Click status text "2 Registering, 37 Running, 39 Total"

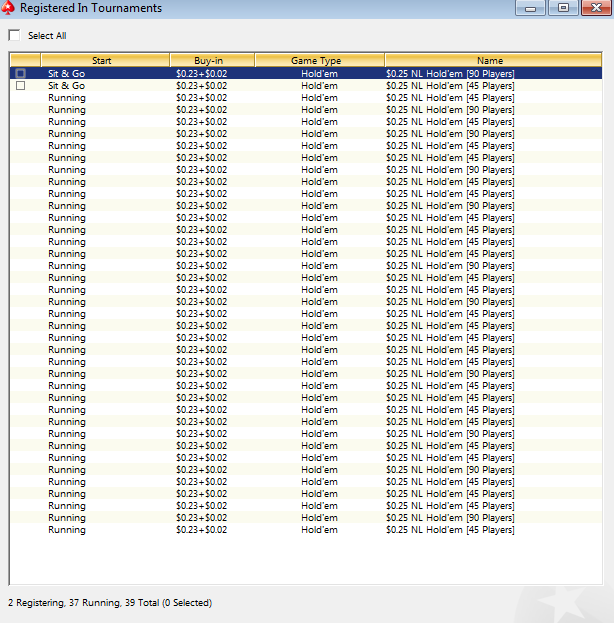point(83,603)
